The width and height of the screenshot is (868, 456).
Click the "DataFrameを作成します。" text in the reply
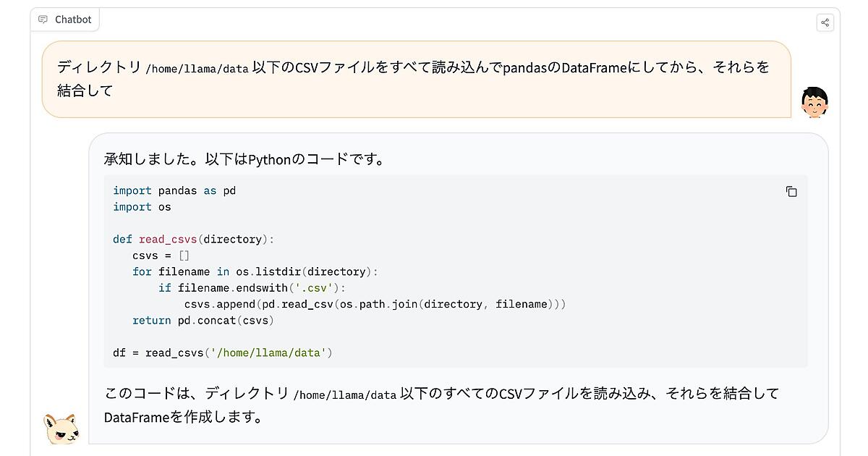pyautogui.click(x=183, y=418)
